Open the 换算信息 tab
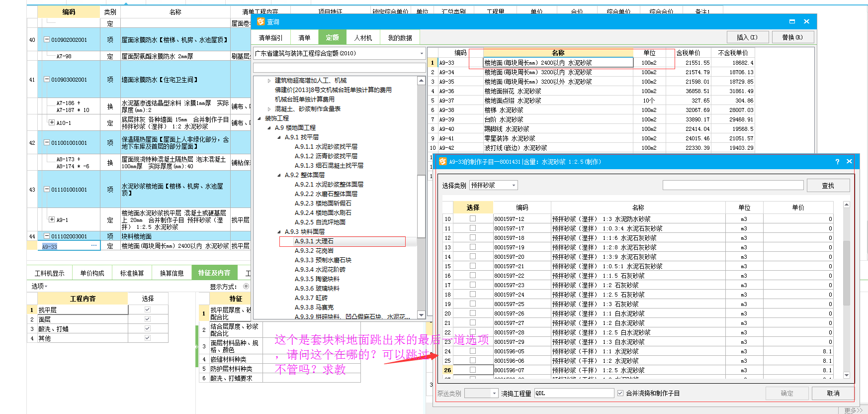The height and width of the screenshot is (414, 868). pos(172,273)
